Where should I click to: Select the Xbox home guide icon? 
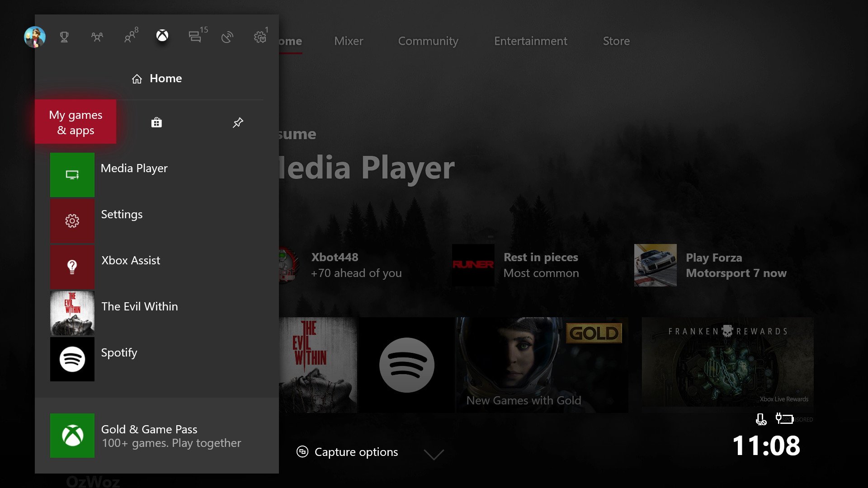click(x=162, y=36)
